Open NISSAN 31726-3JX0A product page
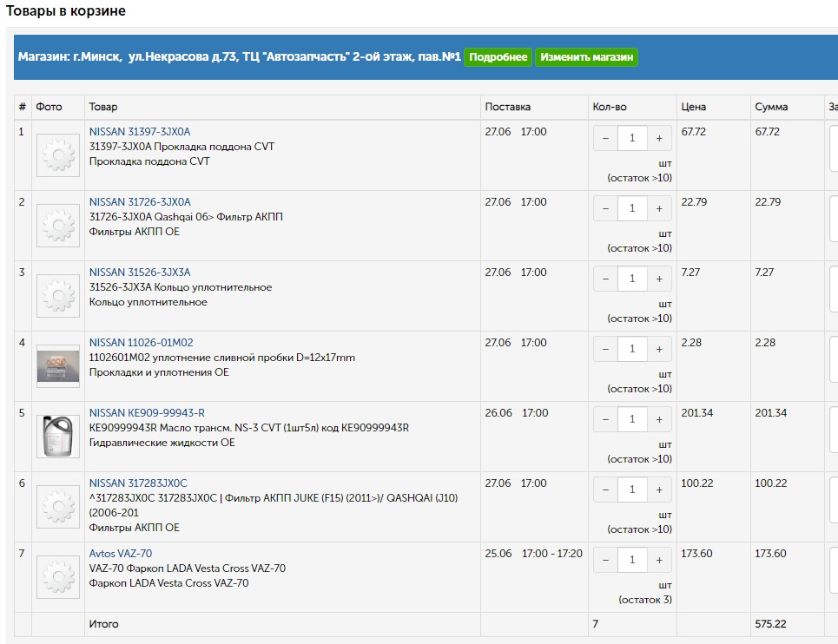The width and height of the screenshot is (838, 644). tap(140, 202)
